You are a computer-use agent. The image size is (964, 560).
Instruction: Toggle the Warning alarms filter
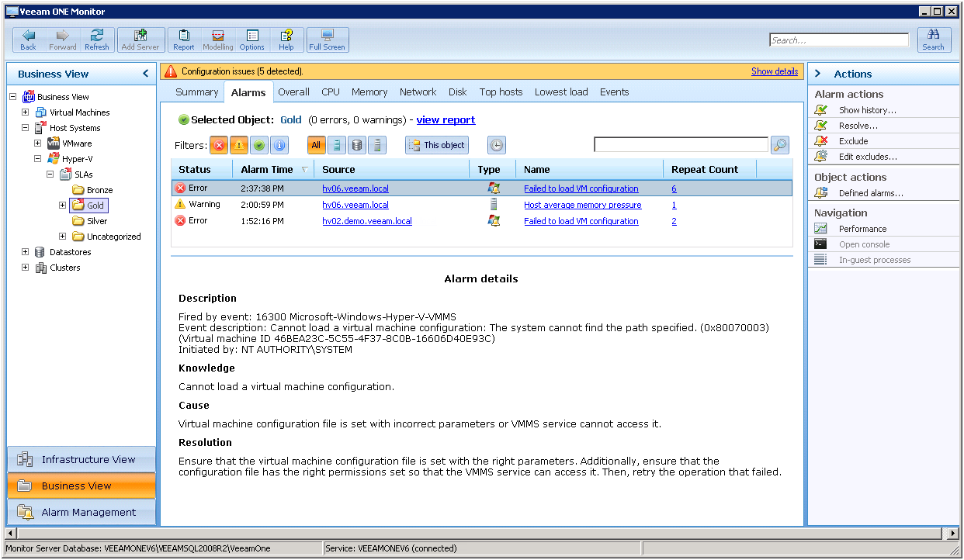pos(239,145)
